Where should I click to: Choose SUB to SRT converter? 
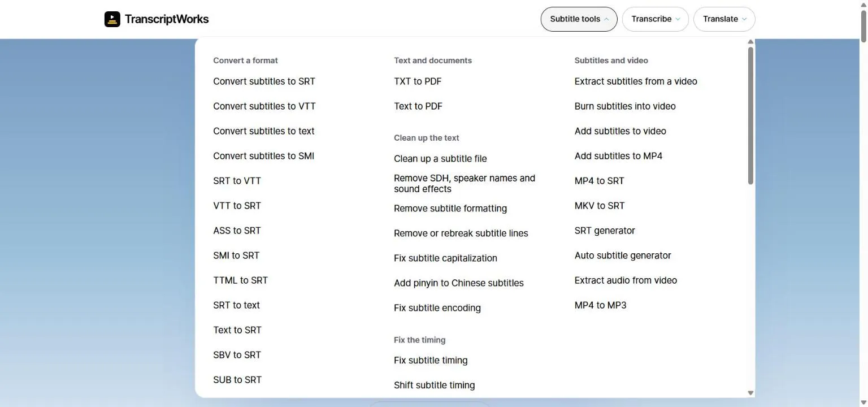click(x=237, y=380)
